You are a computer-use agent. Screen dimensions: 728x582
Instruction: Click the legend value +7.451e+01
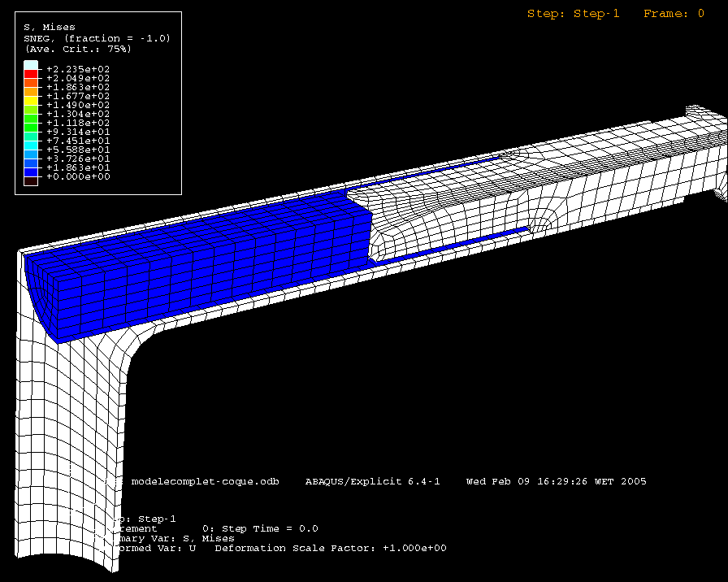point(78,141)
